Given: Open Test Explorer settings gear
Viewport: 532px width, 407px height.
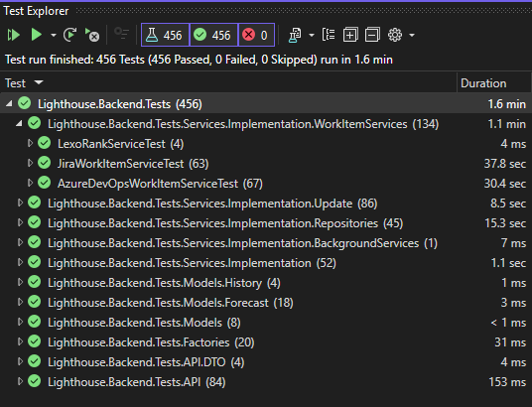Looking at the screenshot, I should click(x=395, y=35).
